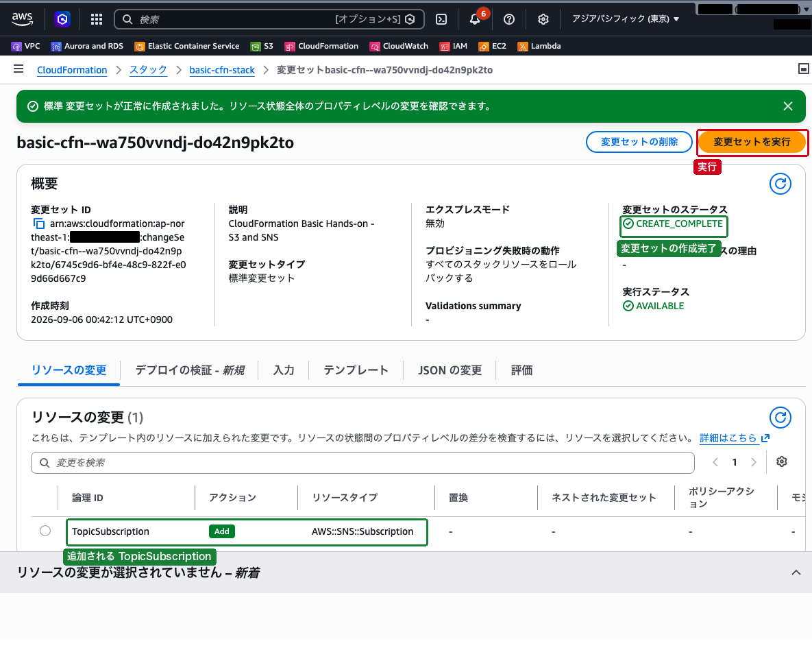Click 変更セットの削除 button
Viewport: 812px width, 663px height.
639,142
